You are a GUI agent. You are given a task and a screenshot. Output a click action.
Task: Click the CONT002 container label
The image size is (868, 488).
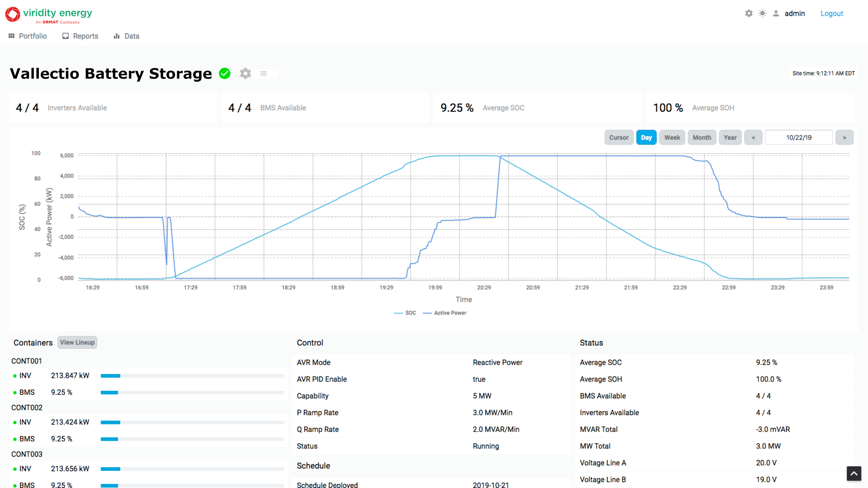click(27, 408)
